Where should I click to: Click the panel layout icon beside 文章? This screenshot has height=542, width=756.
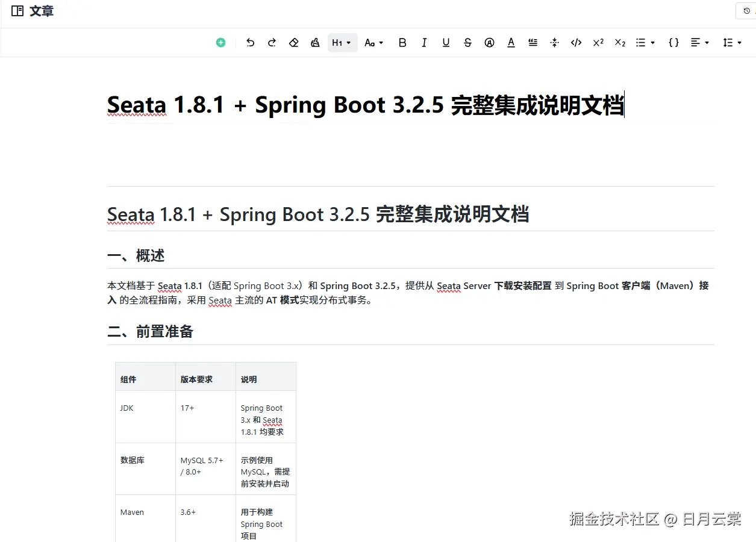click(17, 11)
